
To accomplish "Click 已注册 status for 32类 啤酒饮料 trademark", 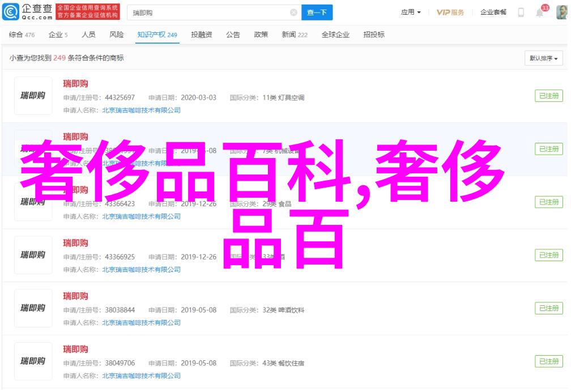I will pyautogui.click(x=549, y=308).
